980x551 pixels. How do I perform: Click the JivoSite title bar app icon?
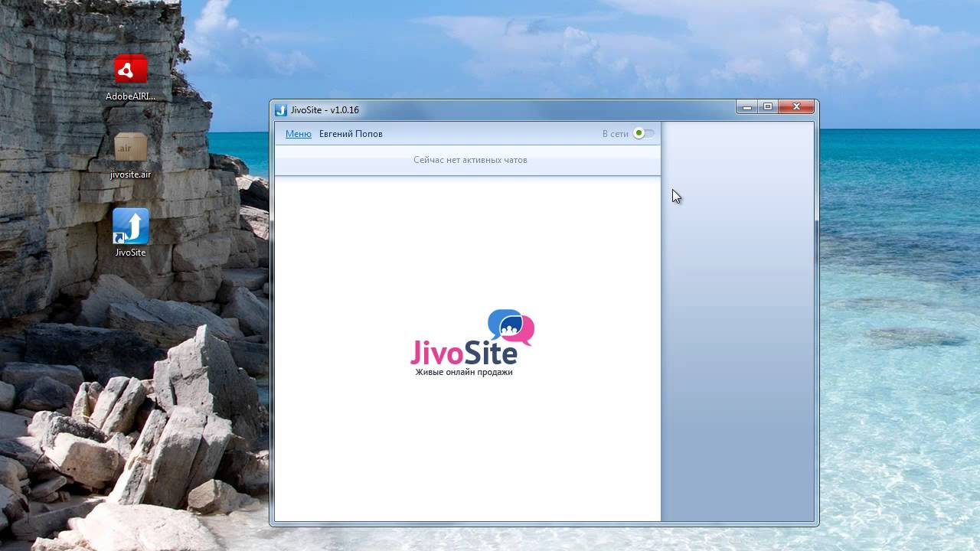[280, 110]
